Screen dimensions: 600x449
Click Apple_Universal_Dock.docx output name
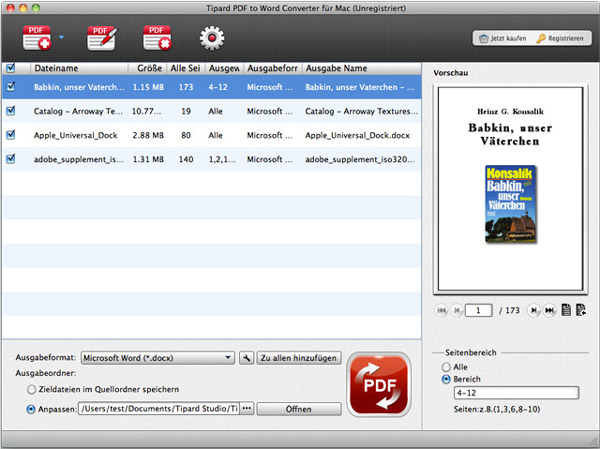(x=357, y=136)
